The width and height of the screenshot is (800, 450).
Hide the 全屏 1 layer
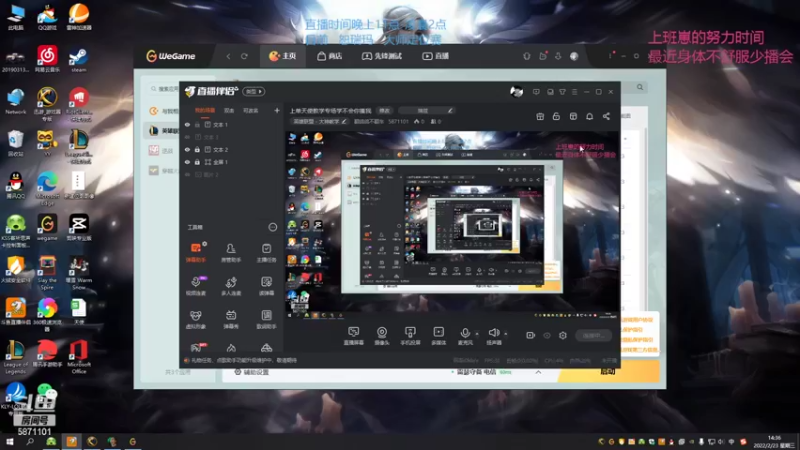coord(187,162)
